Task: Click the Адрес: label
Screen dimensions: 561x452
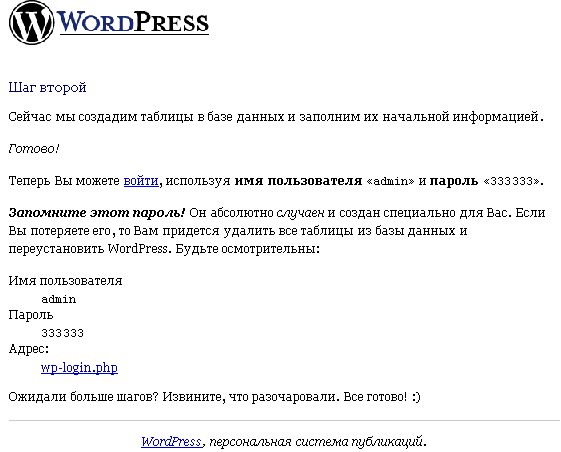Action: pyautogui.click(x=29, y=349)
